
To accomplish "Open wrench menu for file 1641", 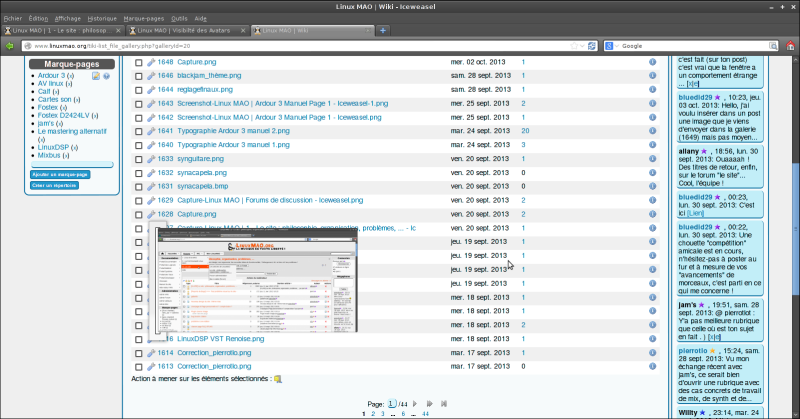I will (x=151, y=131).
